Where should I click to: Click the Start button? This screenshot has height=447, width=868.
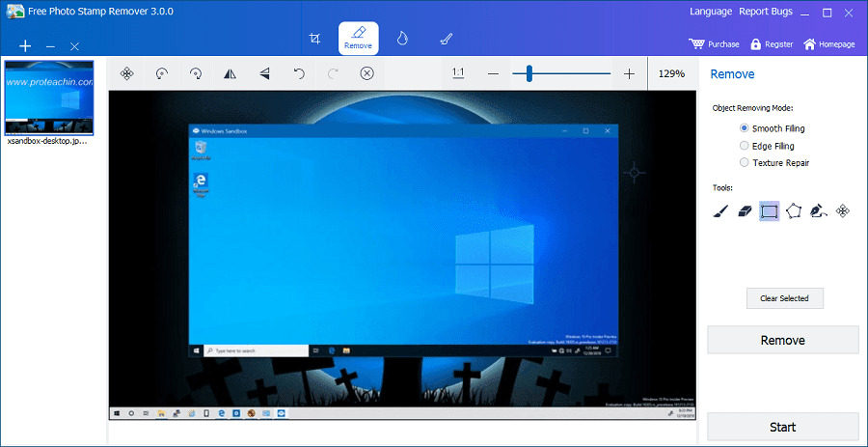point(783,427)
